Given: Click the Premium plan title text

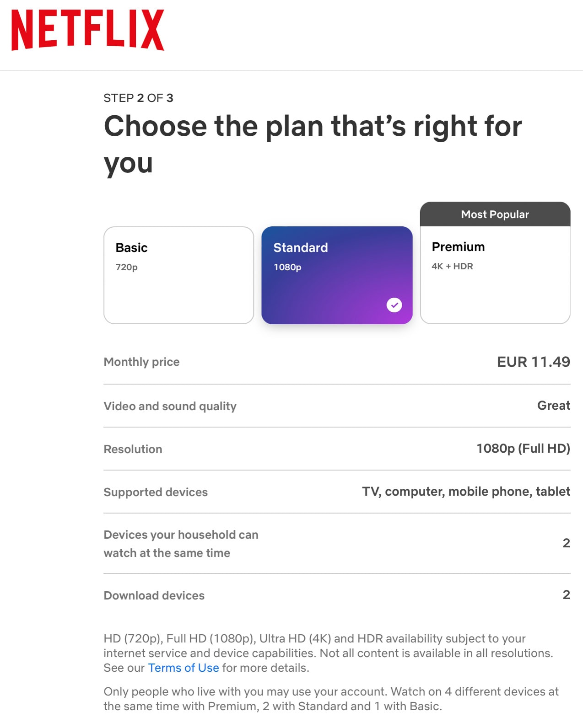Looking at the screenshot, I should [458, 246].
